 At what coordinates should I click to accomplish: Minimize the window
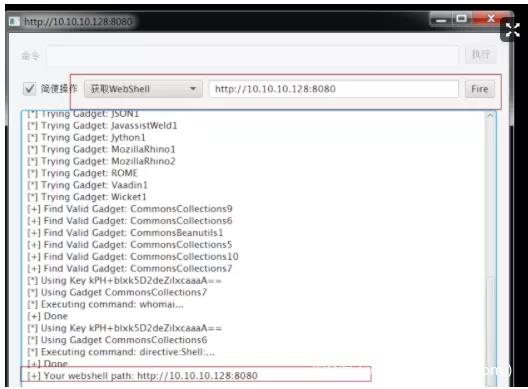click(441, 20)
